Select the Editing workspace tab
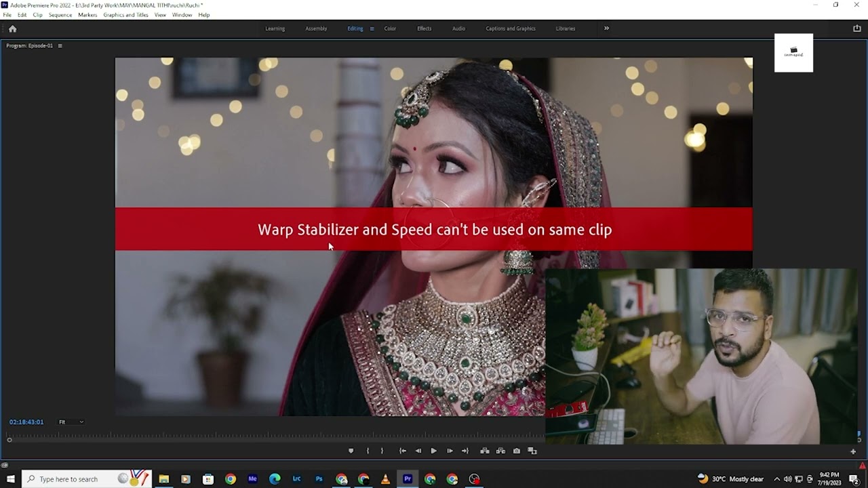The image size is (868, 488). click(x=355, y=28)
